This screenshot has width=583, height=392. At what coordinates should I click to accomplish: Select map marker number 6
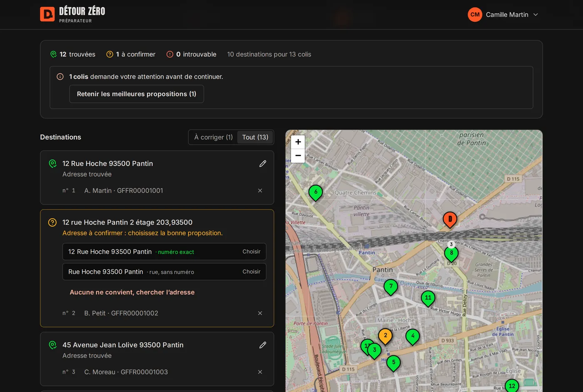(316, 192)
